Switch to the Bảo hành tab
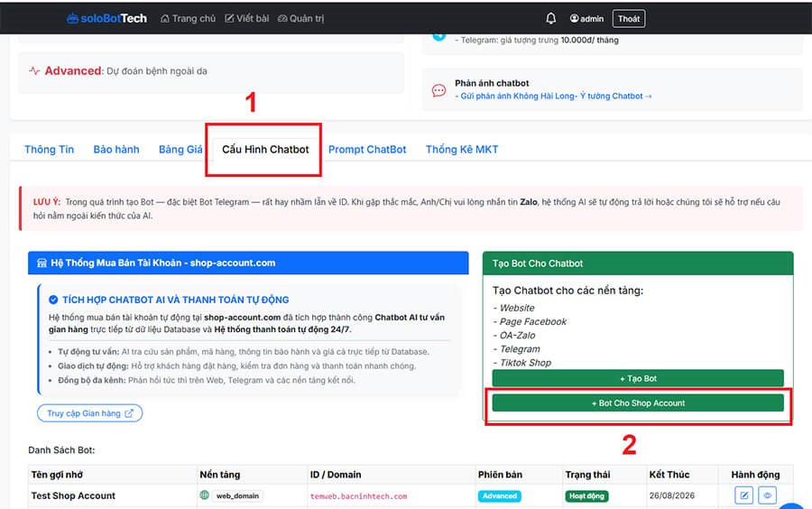 [x=116, y=150]
